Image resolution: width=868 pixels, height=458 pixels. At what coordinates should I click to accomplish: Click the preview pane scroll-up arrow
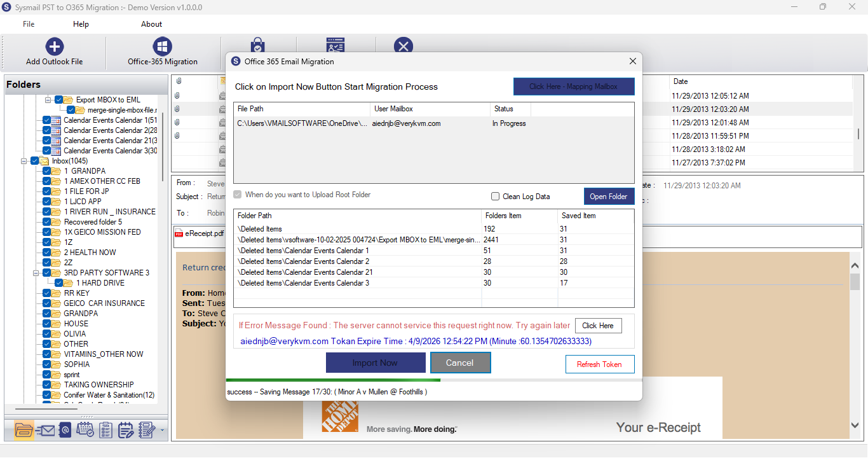(x=855, y=265)
